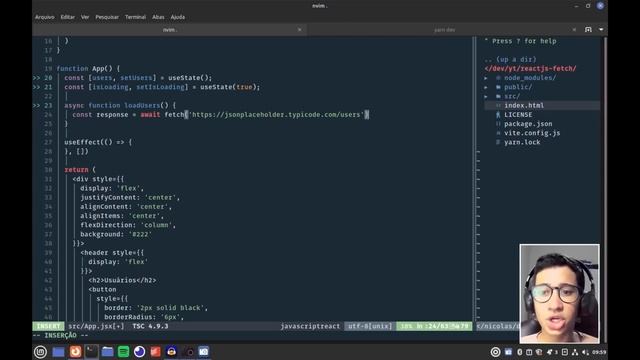Click the headphone avatar taskbar icon
The height and width of the screenshot is (360, 640).
click(x=171, y=351)
